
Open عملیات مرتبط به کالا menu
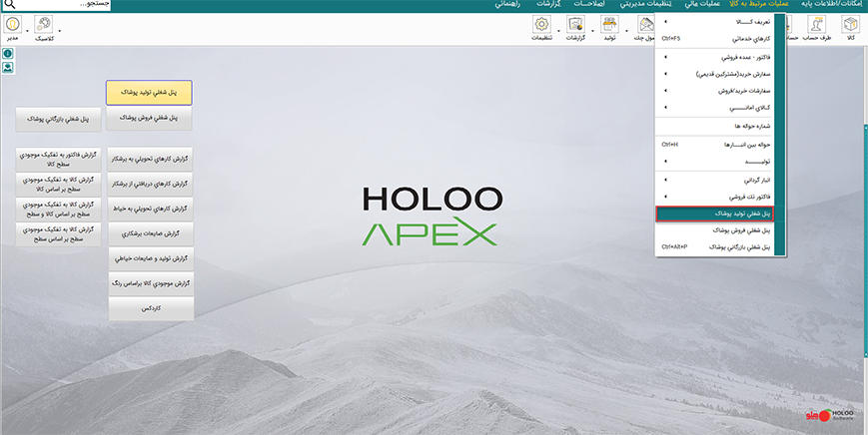[758, 4]
